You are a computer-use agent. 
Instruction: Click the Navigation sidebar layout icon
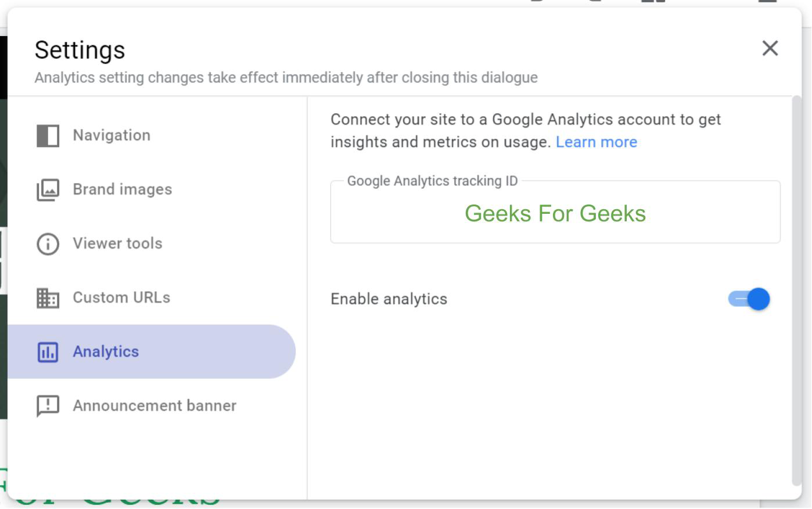coord(48,136)
